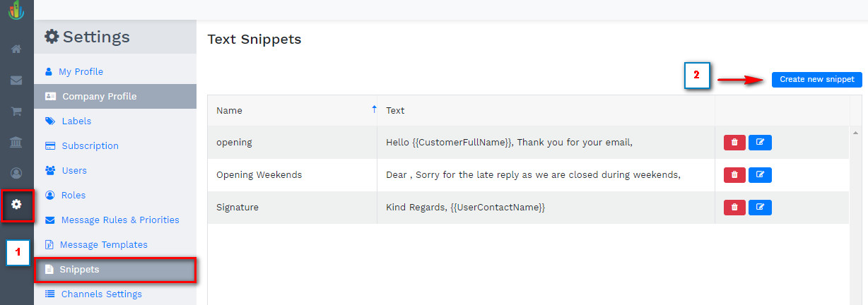The height and width of the screenshot is (305, 868).
Task: Open Channels Settings link
Action: pyautogui.click(x=101, y=294)
